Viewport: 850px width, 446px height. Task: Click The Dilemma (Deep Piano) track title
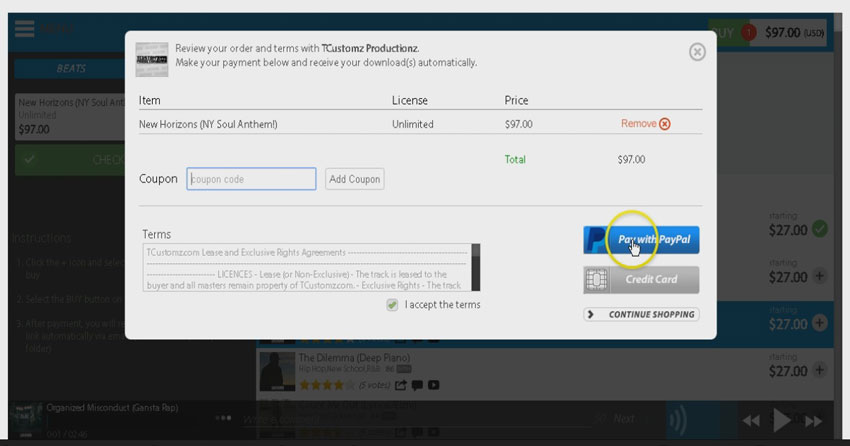[x=354, y=358]
